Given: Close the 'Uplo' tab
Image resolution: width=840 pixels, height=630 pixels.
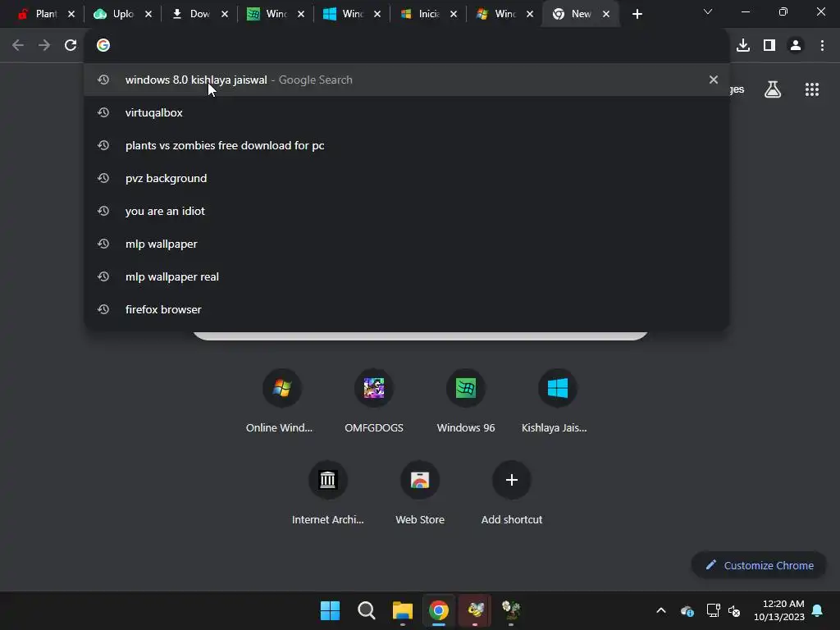Looking at the screenshot, I should point(148,14).
